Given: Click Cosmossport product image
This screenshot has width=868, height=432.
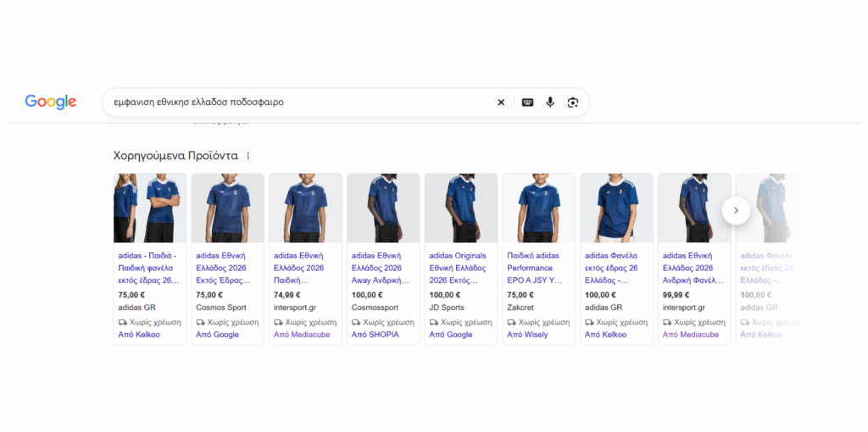Looking at the screenshot, I should pyautogui.click(x=384, y=208).
